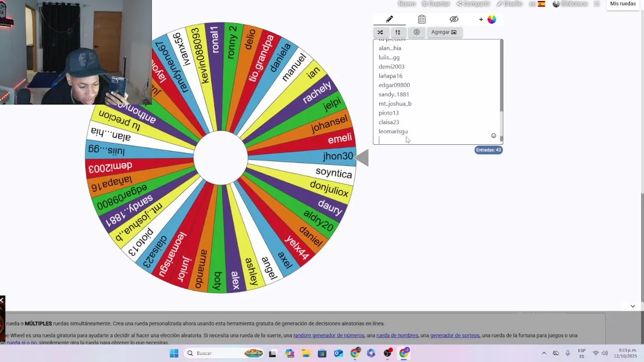Image resolution: width=644 pixels, height=362 pixels.
Task: Open Mis ruedas panel
Action: [623, 4]
